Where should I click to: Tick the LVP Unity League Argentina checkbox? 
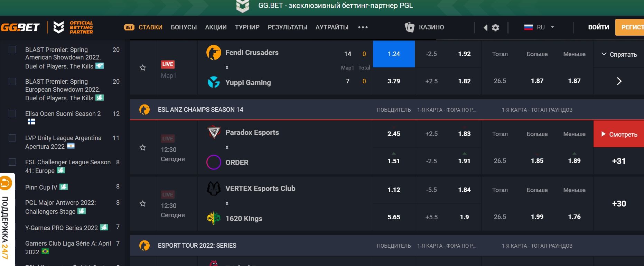click(x=12, y=138)
